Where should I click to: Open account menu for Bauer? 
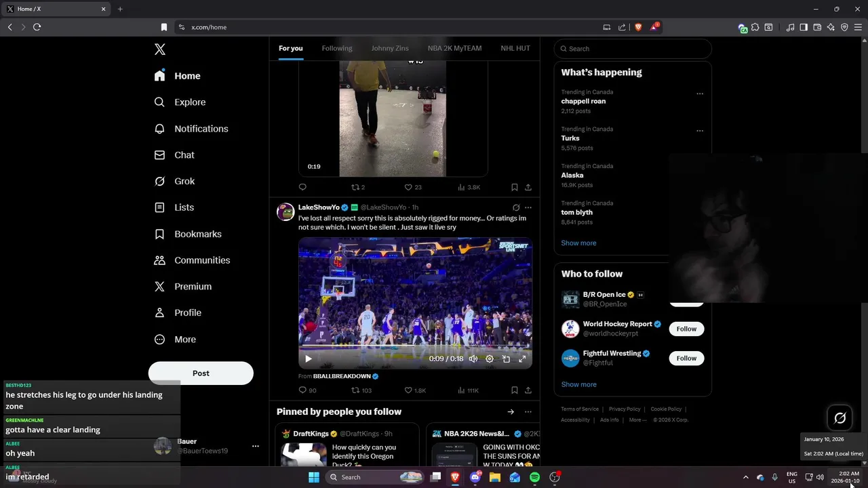(256, 446)
